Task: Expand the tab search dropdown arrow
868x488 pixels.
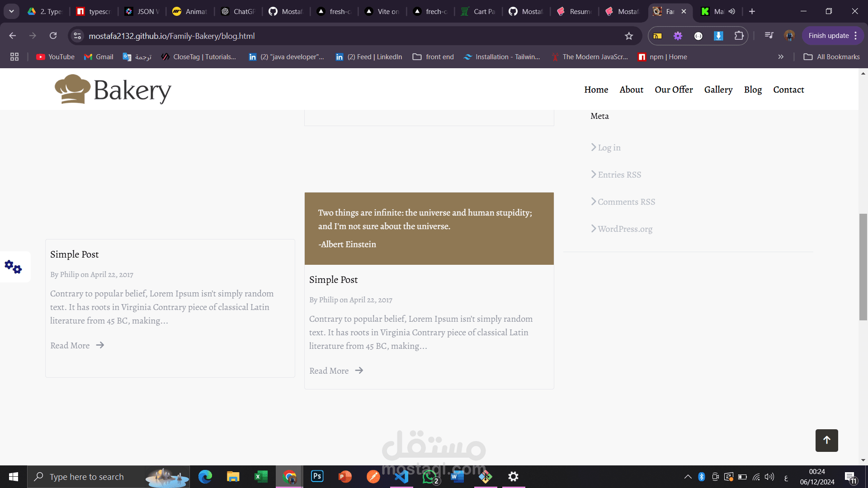Action: click(11, 11)
